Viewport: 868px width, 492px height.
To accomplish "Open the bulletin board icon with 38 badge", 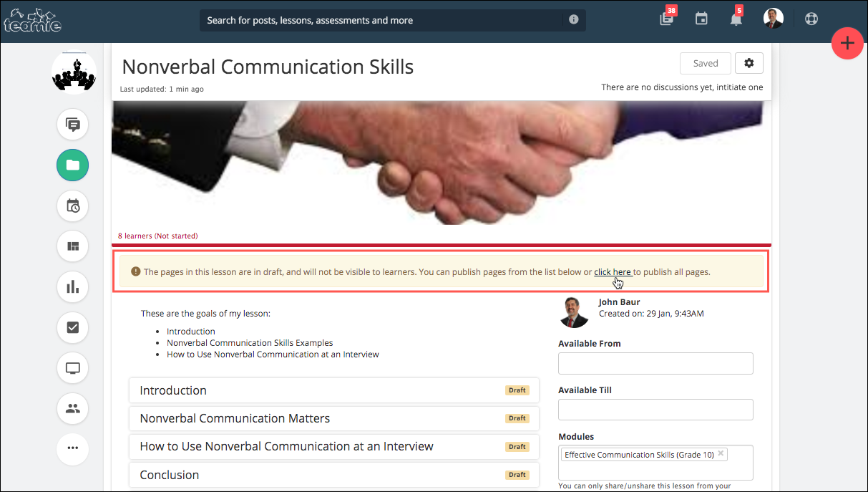I will 667,19.
